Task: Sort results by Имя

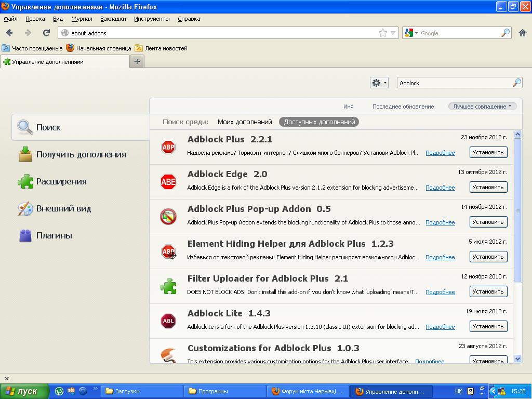Action: click(348, 107)
